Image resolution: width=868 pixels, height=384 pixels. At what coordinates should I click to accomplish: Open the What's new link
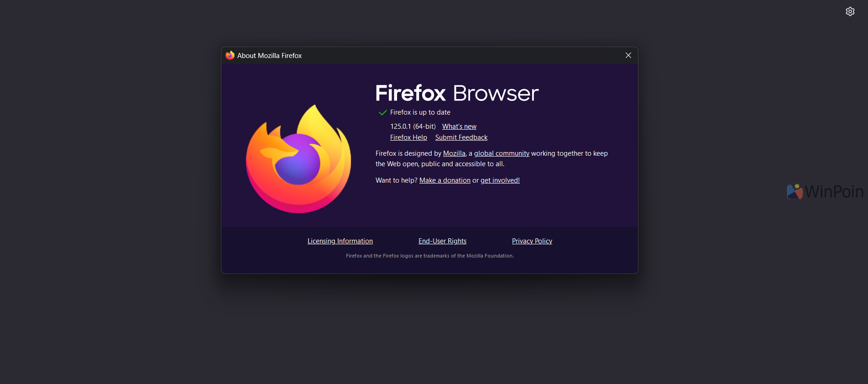click(x=459, y=126)
